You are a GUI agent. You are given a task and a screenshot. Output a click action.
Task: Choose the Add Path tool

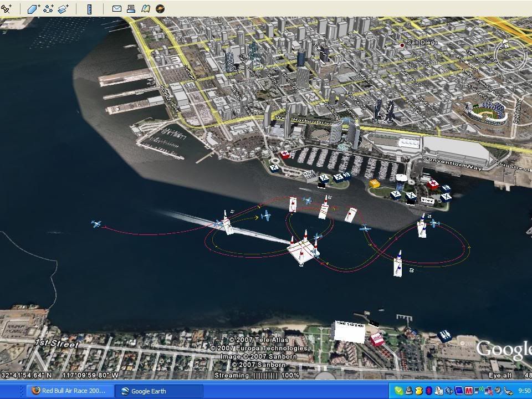pos(49,8)
